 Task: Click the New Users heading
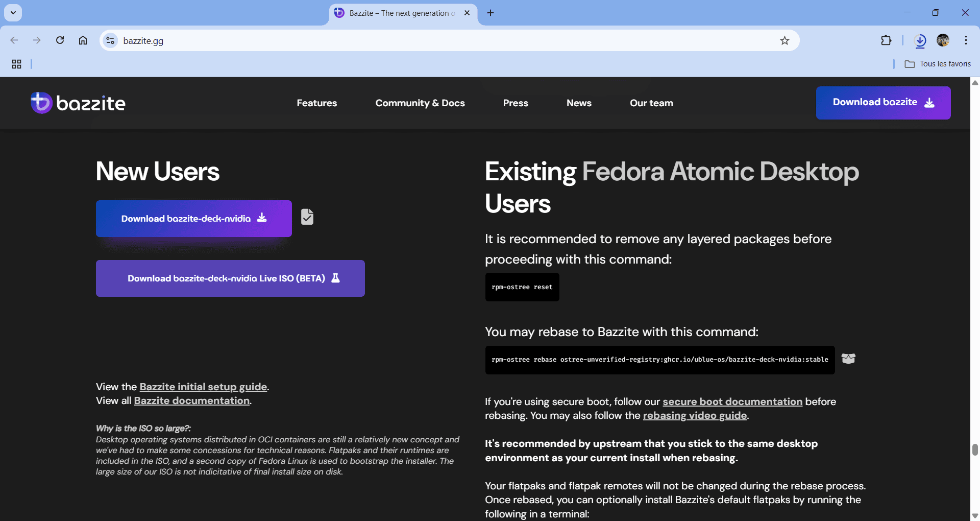pos(158,171)
